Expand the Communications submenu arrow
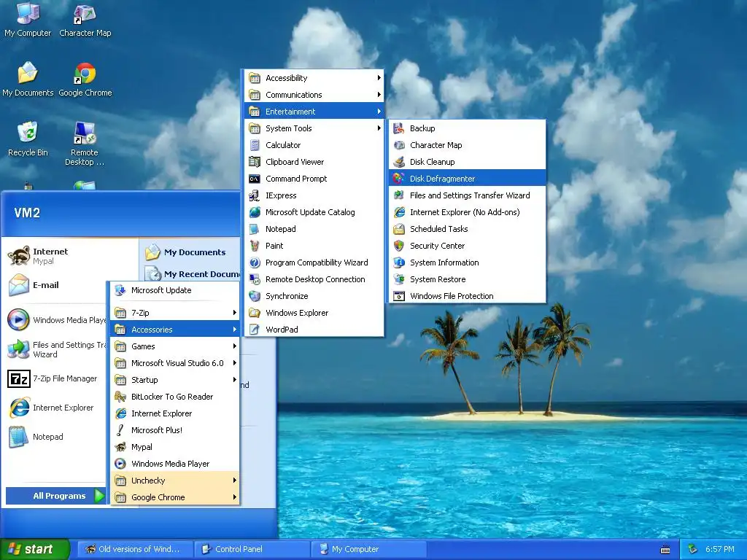Screen dimensions: 747x560 tap(379, 94)
